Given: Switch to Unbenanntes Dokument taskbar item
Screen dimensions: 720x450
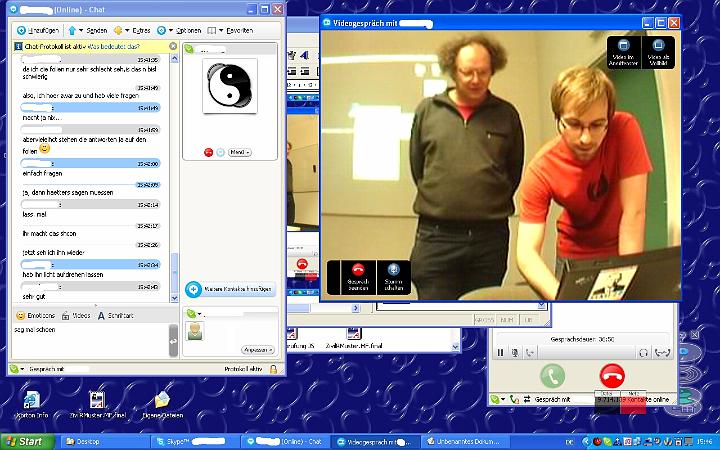Looking at the screenshot, I should (x=467, y=442).
